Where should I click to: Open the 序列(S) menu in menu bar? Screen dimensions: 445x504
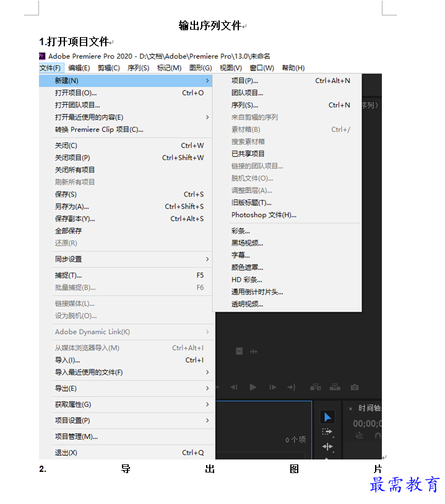139,68
